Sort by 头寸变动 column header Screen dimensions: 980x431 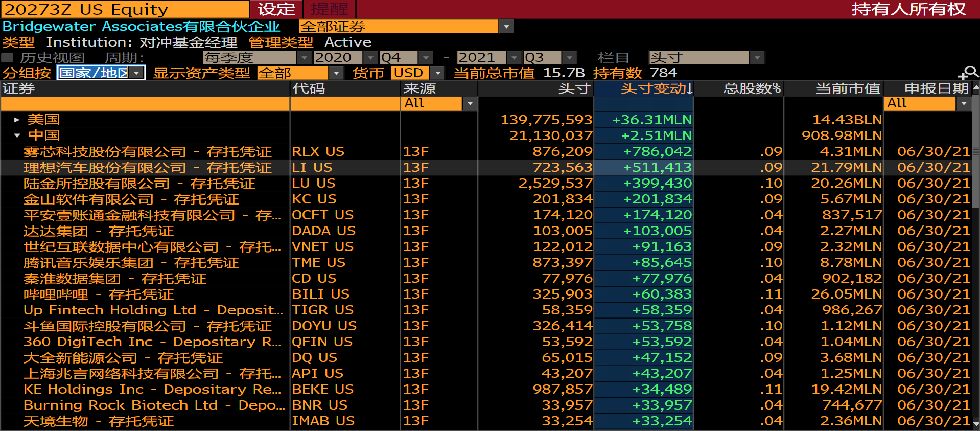tap(643, 88)
